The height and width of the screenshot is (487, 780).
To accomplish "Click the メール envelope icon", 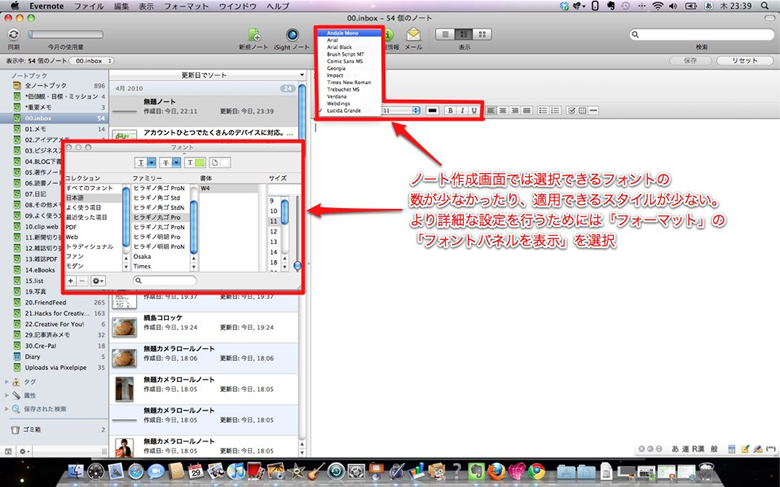I will click(413, 34).
